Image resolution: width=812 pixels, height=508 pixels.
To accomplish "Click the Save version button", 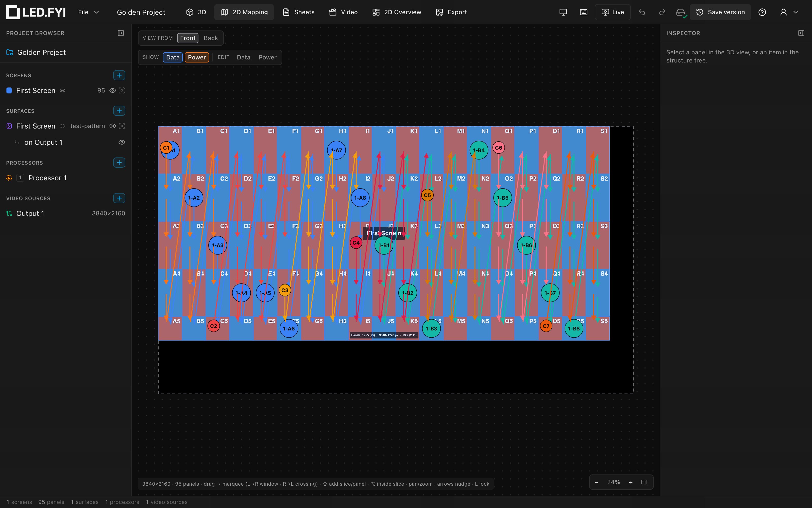I will (720, 12).
